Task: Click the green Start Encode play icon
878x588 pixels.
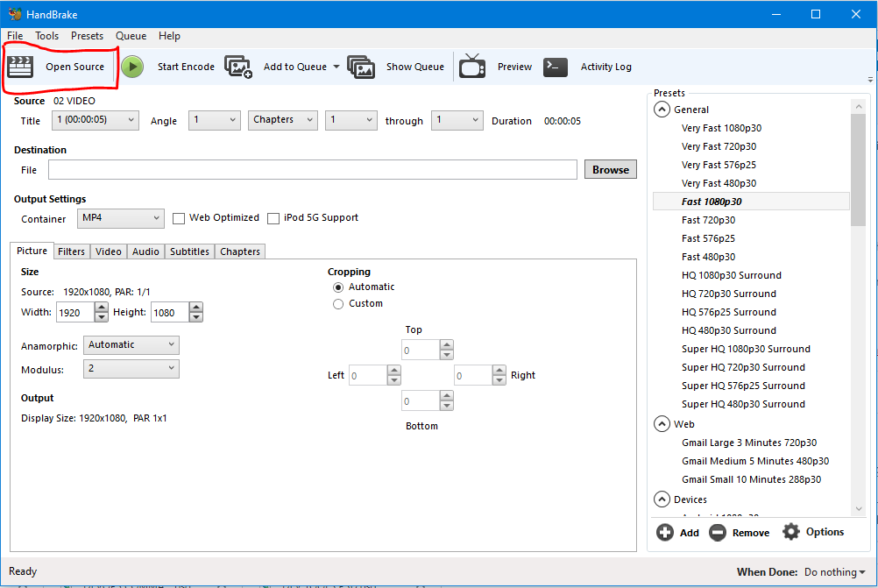Action: pos(132,67)
